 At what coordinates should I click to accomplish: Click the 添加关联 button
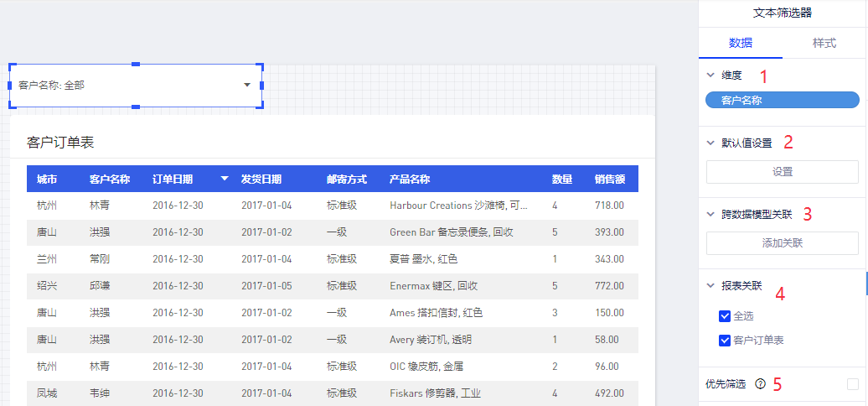pos(782,243)
